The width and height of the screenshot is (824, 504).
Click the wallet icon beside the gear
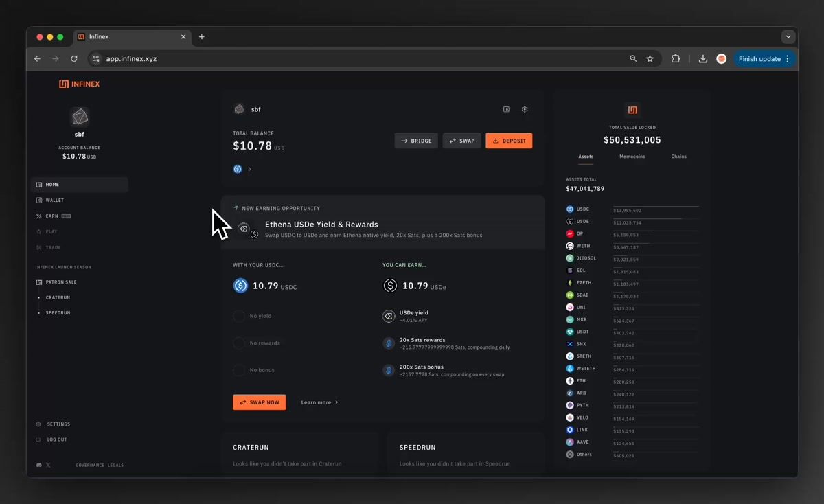507,109
